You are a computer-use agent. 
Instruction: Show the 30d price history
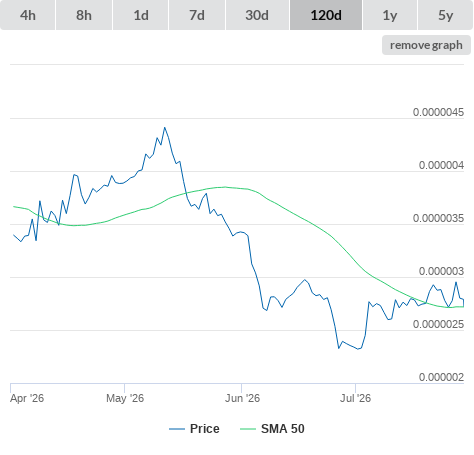tap(257, 15)
